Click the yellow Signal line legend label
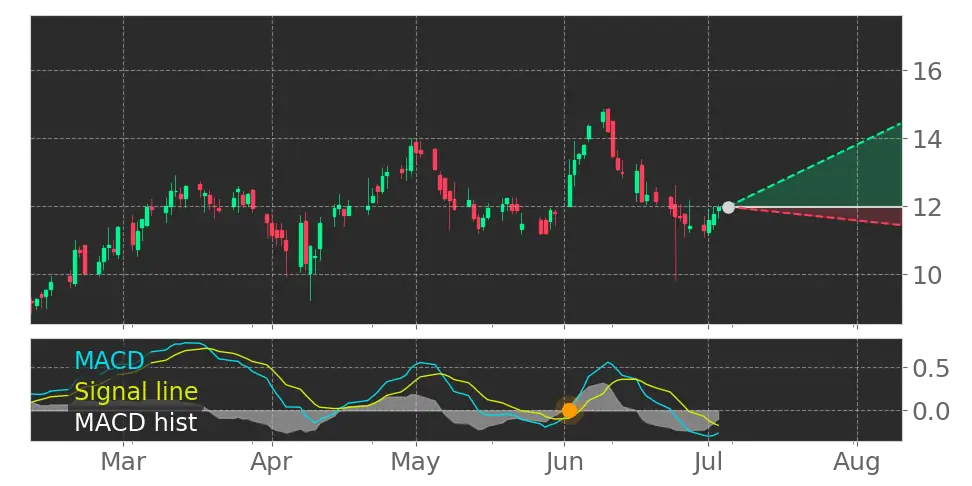Viewport: 972px width, 486px height. click(x=136, y=392)
